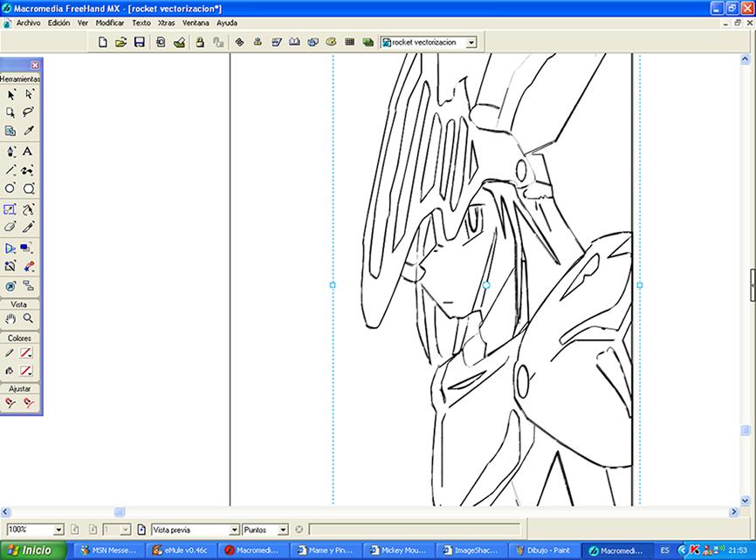The width and height of the screenshot is (756, 560).
Task: Choose the Page tool
Action: pyautogui.click(x=10, y=113)
